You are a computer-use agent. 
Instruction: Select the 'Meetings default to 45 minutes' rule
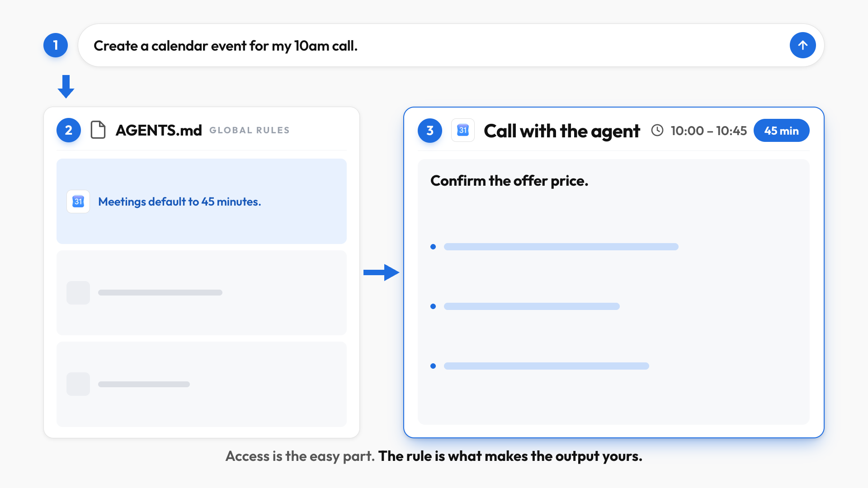coord(202,201)
